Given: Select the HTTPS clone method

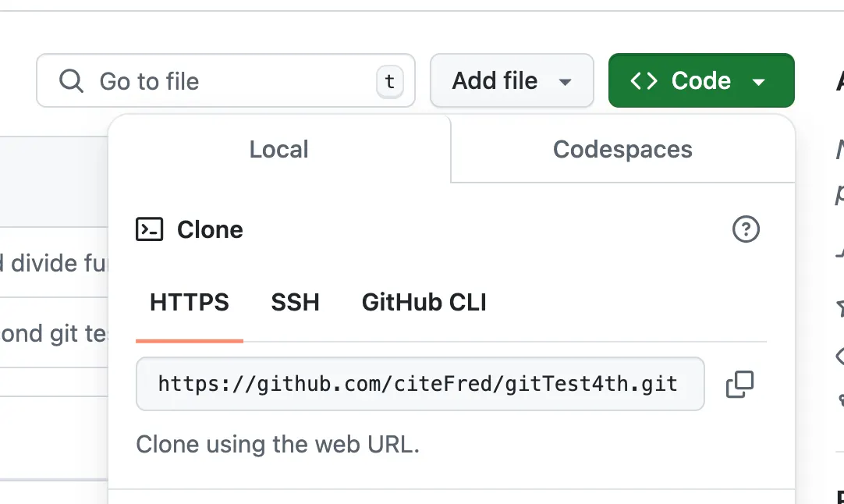Looking at the screenshot, I should (190, 303).
